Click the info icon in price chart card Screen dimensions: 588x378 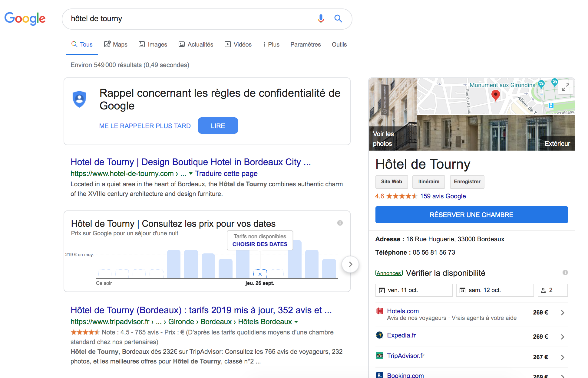tap(340, 223)
